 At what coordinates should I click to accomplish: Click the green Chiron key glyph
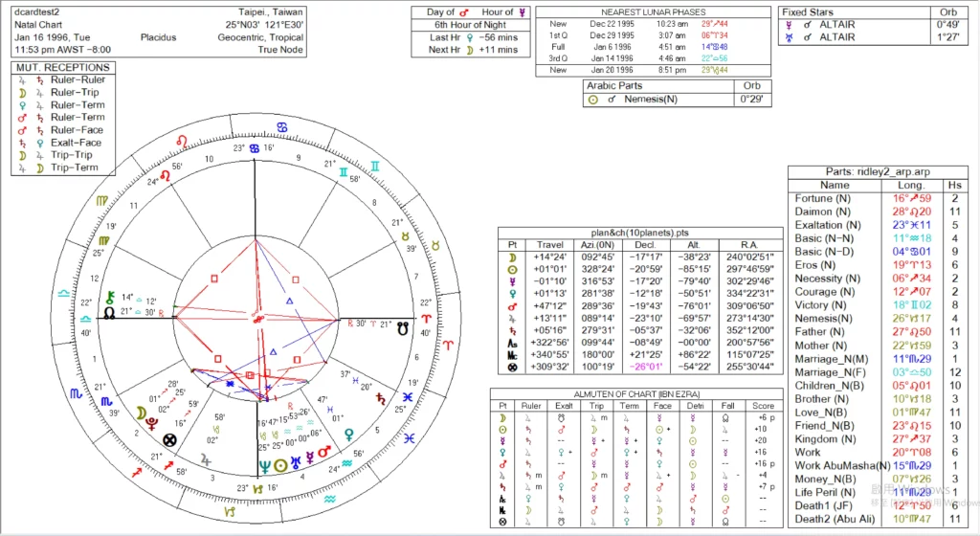111,297
